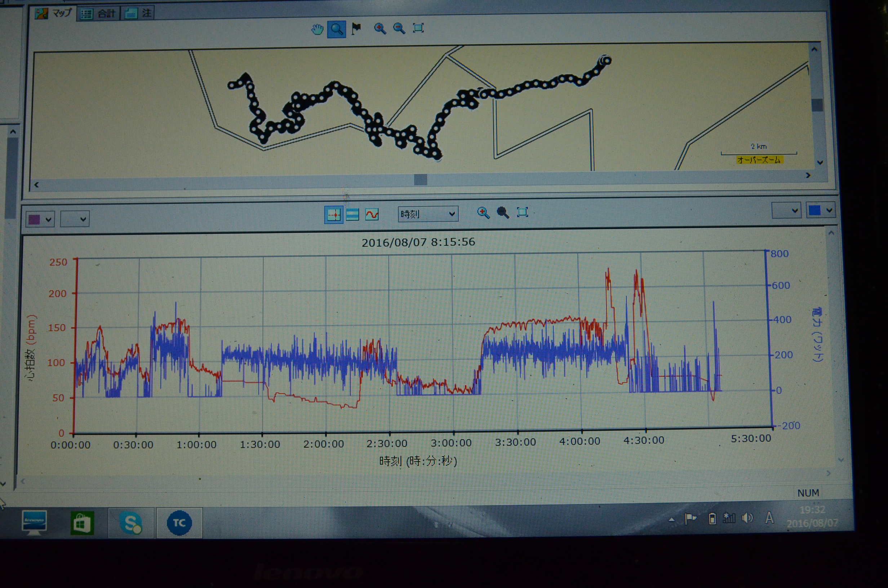Image resolution: width=888 pixels, height=588 pixels.
Task: Click graph panel scroll up arrow
Action: click(x=831, y=233)
